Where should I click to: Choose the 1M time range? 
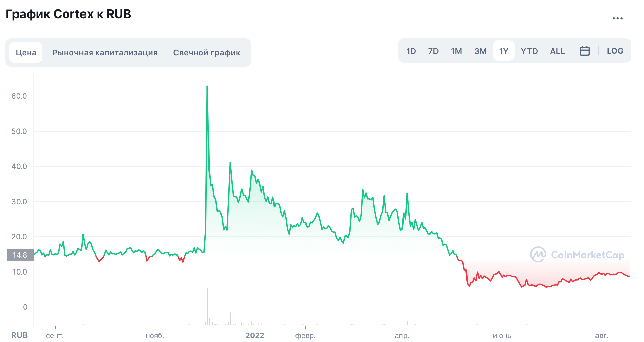tap(456, 51)
